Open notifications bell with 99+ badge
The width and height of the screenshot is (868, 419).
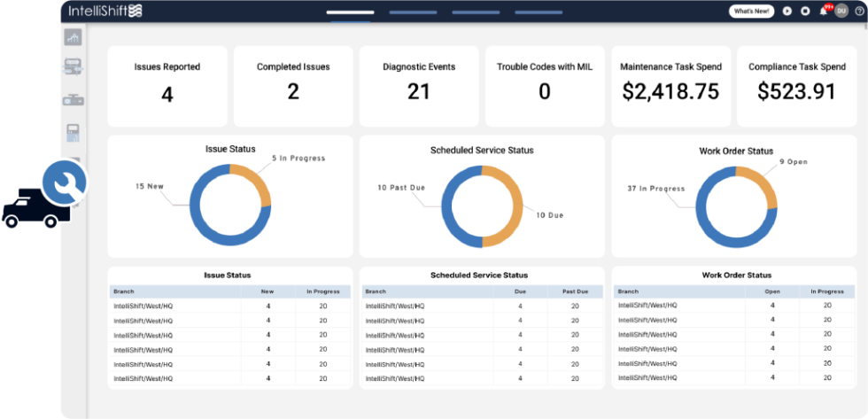point(823,12)
